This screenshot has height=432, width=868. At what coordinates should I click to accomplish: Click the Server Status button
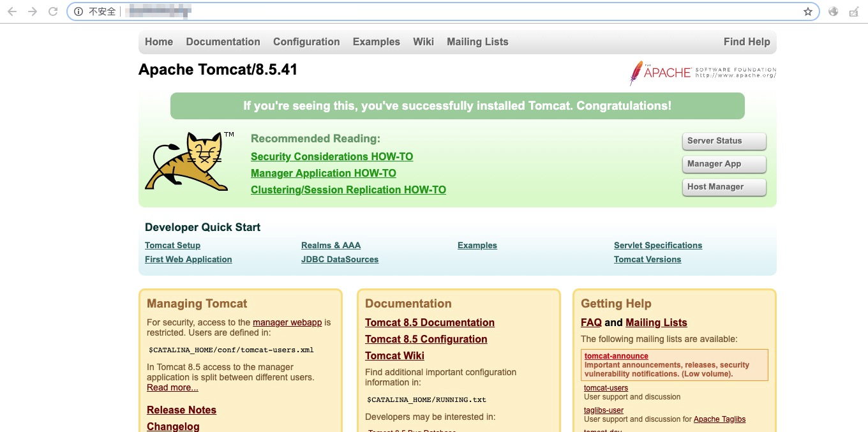coord(724,141)
